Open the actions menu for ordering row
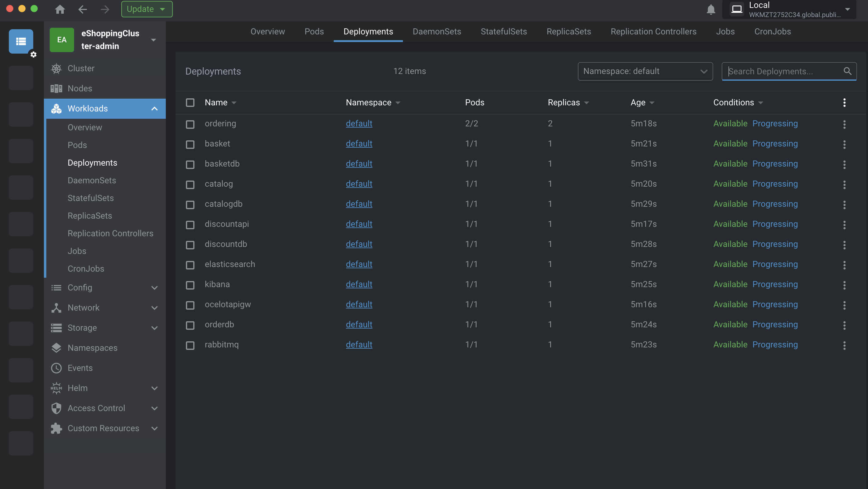The height and width of the screenshot is (489, 868). click(x=844, y=124)
